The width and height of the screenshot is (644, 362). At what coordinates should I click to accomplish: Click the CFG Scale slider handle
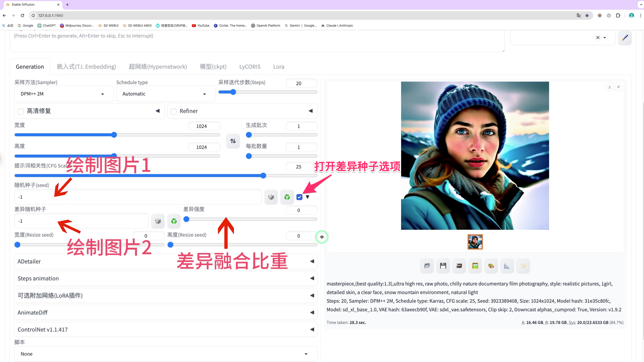pyautogui.click(x=263, y=176)
